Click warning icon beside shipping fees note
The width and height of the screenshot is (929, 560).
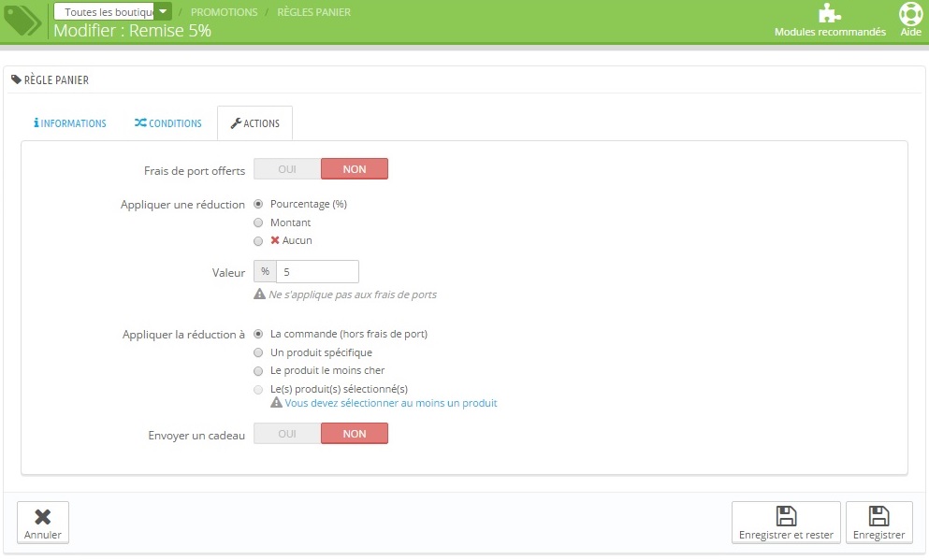click(259, 294)
